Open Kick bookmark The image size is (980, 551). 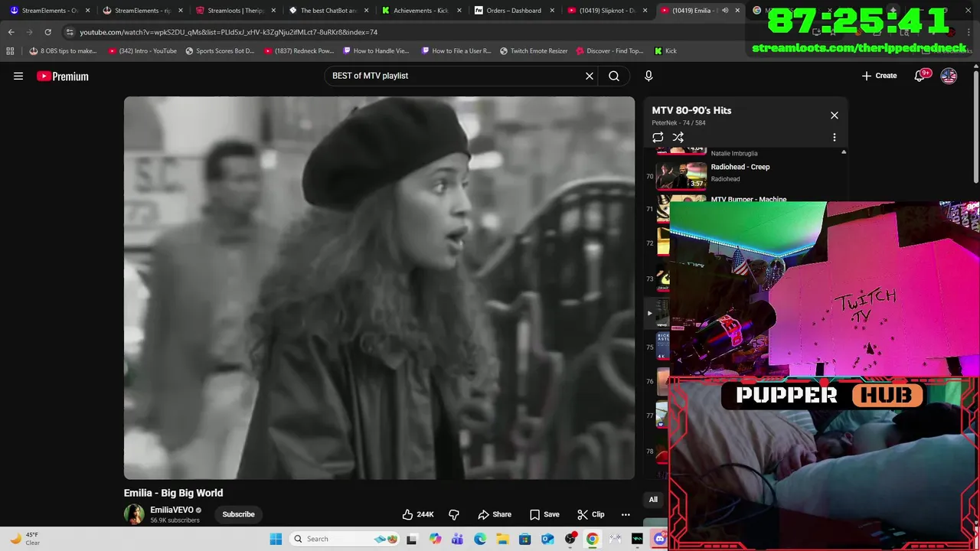pos(665,51)
